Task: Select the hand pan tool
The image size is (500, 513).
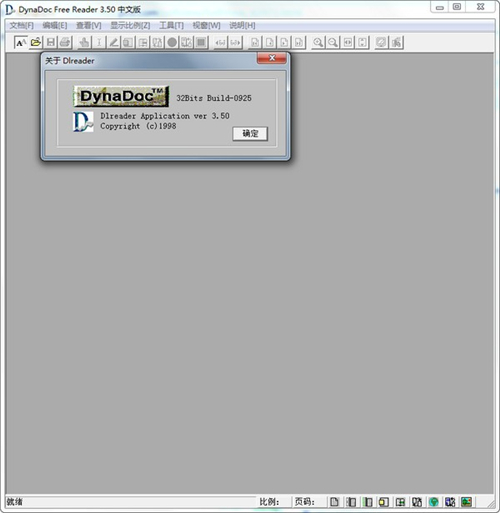Action: [85, 43]
